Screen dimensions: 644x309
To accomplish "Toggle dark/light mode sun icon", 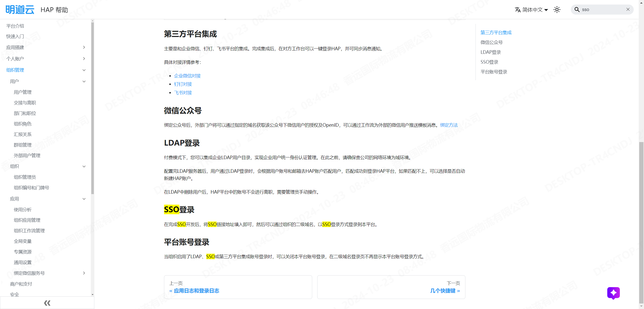I will click(557, 10).
